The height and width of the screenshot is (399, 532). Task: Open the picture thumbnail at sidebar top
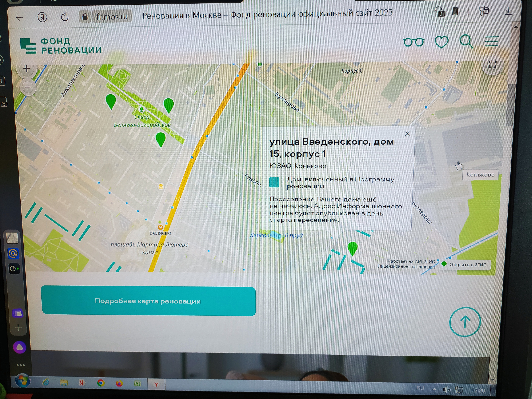coord(12,238)
